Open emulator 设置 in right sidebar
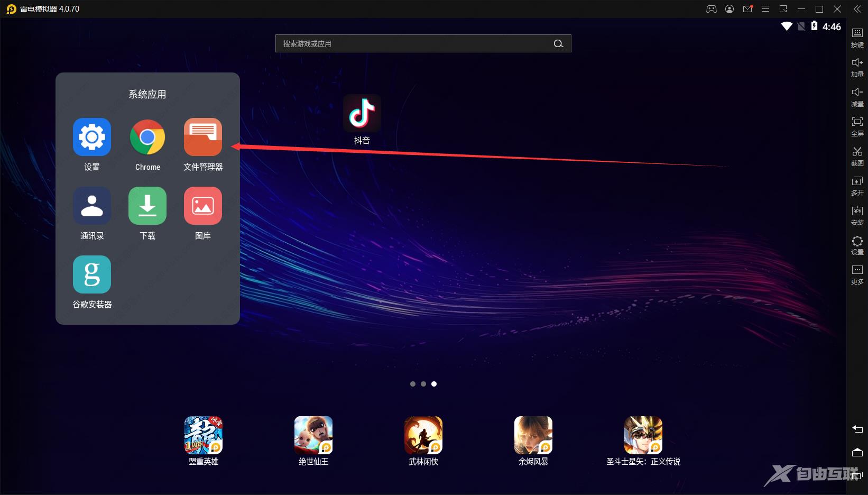This screenshot has width=868, height=495. pos(857,245)
